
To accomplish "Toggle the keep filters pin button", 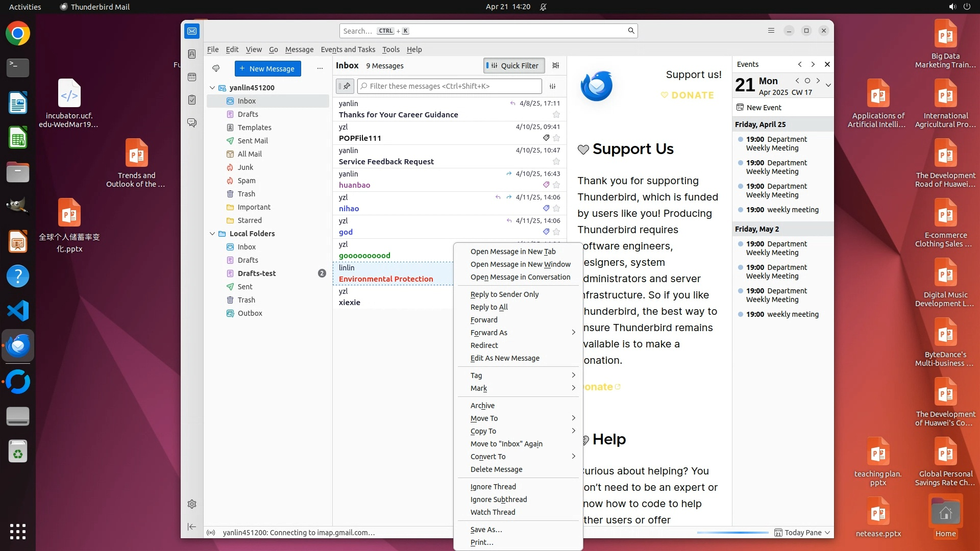I will click(345, 86).
